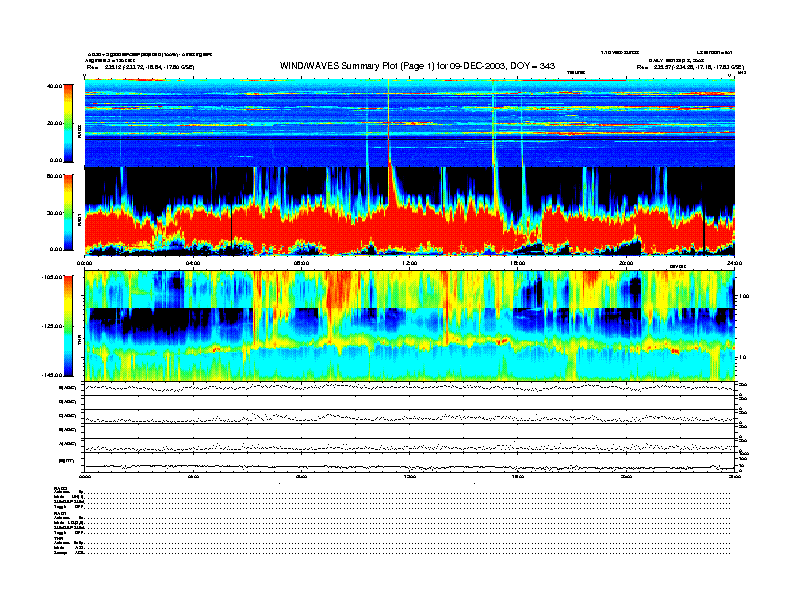Click the WIND/WAVES Summary Plot title
This screenshot has width=792, height=612.
click(x=417, y=66)
